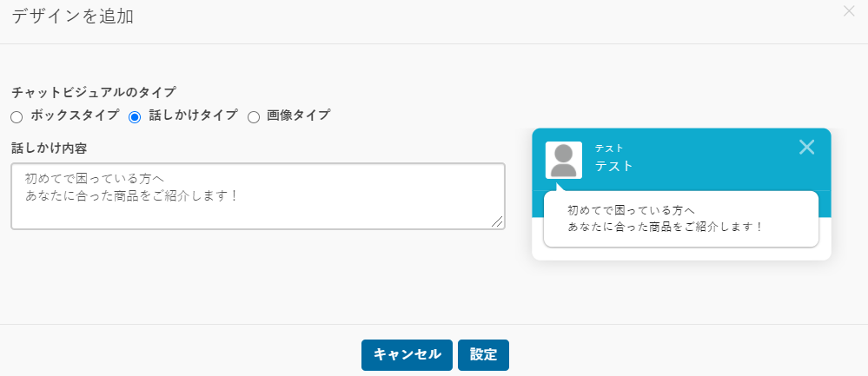The height and width of the screenshot is (376, 868).
Task: Click the キャンセル button
Action: coord(407,355)
